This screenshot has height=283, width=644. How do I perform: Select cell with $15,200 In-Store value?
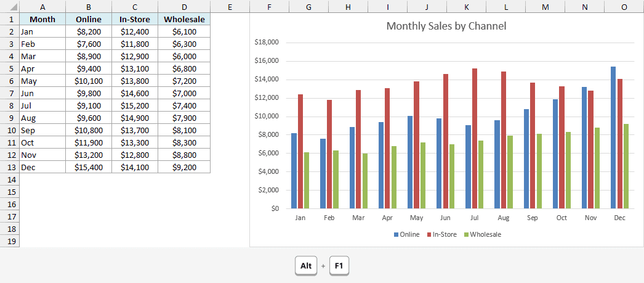[135, 105]
